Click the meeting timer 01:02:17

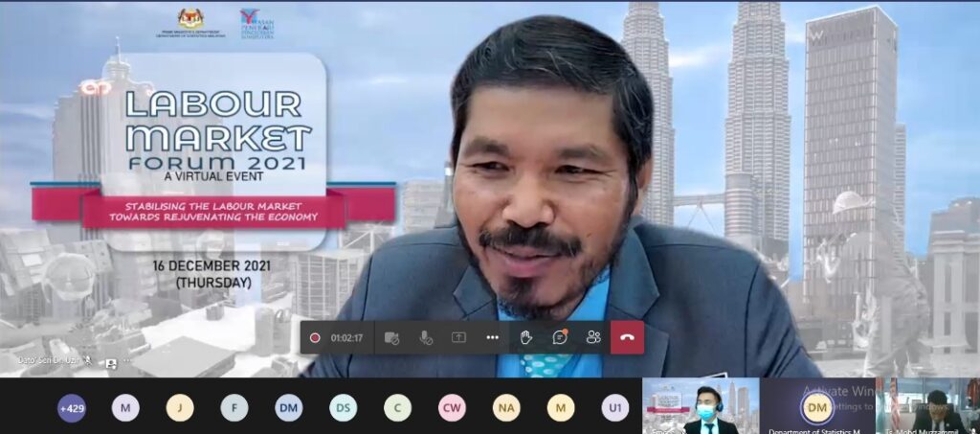(346, 337)
